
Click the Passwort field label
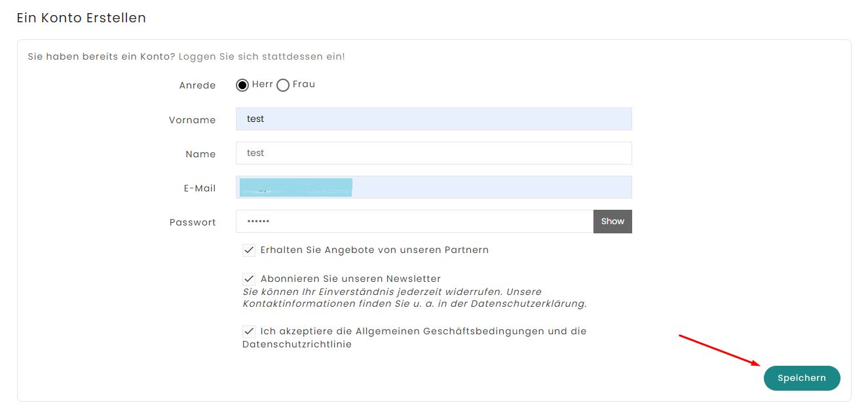tap(193, 222)
